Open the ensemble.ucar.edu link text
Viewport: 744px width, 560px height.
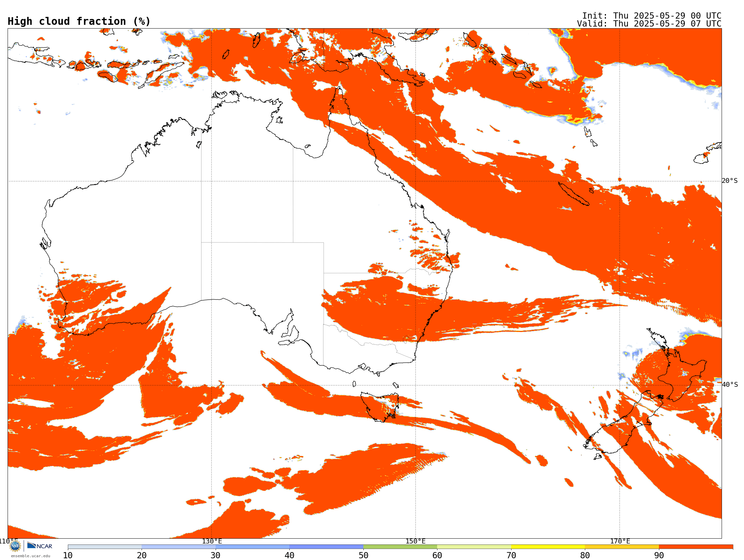pyautogui.click(x=31, y=556)
